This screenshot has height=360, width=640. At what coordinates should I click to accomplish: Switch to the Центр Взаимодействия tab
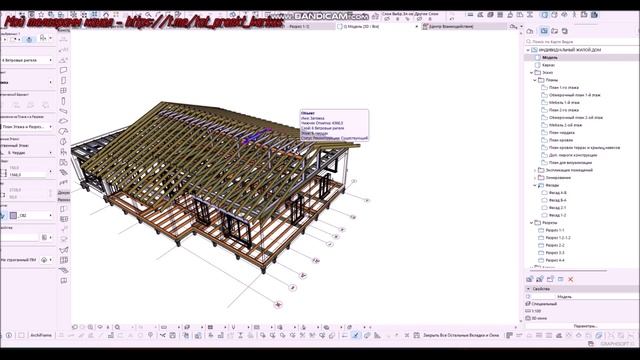[464, 26]
